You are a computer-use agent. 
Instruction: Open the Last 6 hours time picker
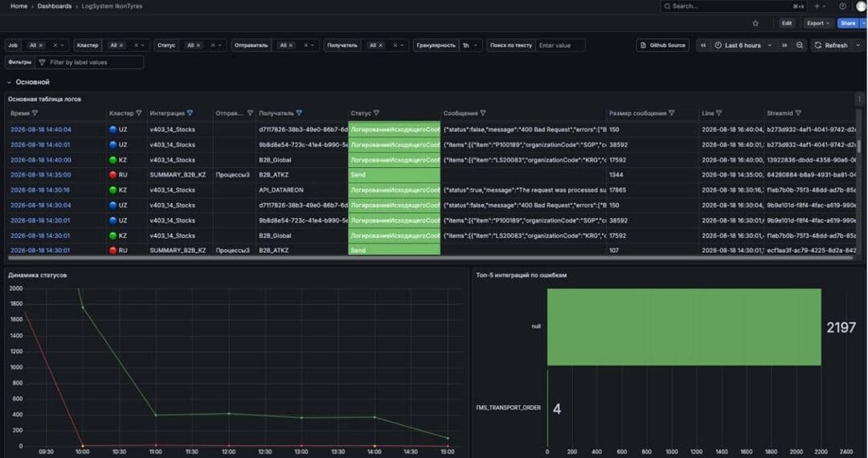pyautogui.click(x=743, y=45)
